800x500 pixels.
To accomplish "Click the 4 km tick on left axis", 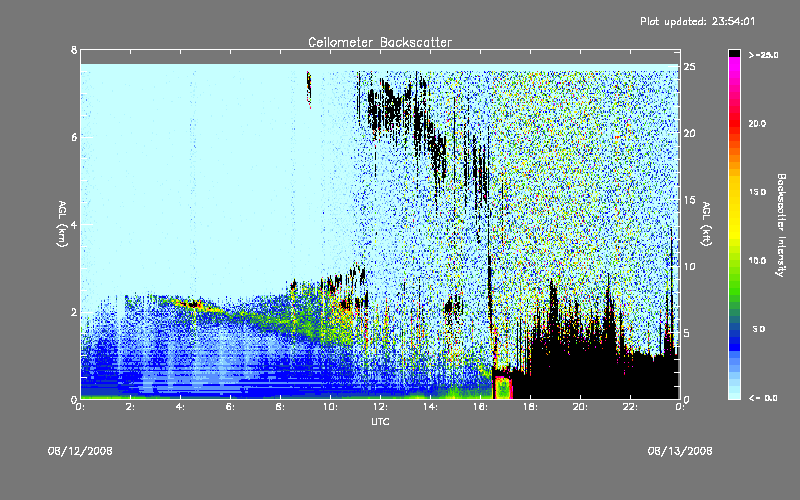I will click(x=74, y=224).
